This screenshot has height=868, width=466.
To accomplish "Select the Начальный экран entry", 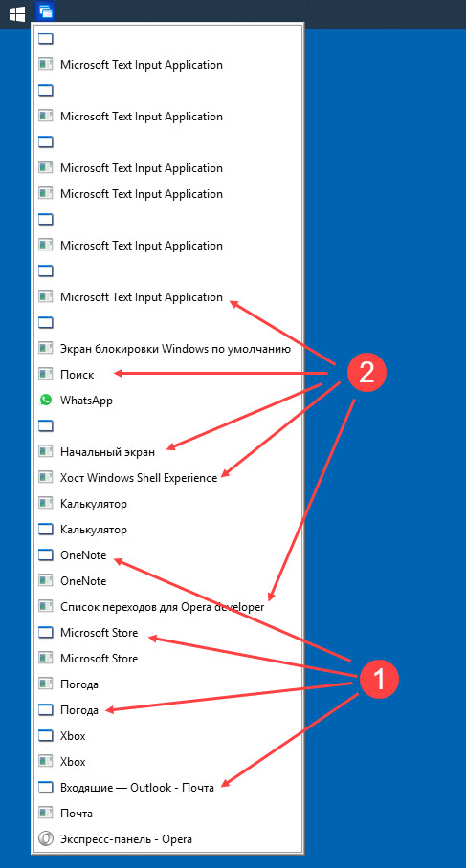I will click(x=167, y=452).
